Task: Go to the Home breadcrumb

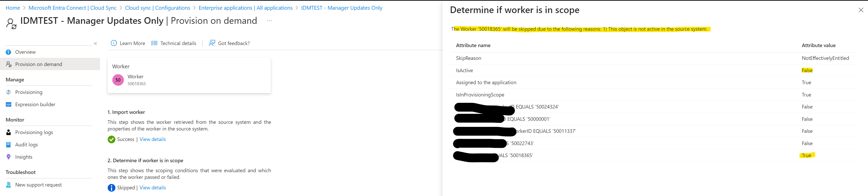Action: click(13, 8)
